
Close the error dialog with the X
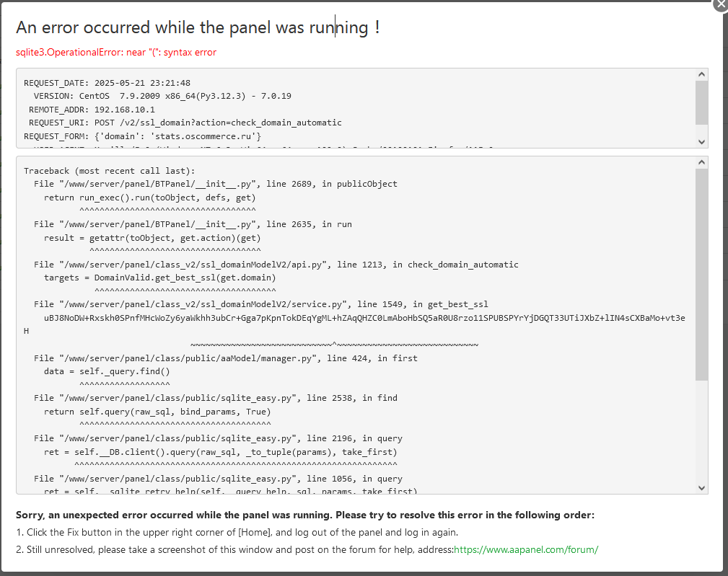pos(721,4)
